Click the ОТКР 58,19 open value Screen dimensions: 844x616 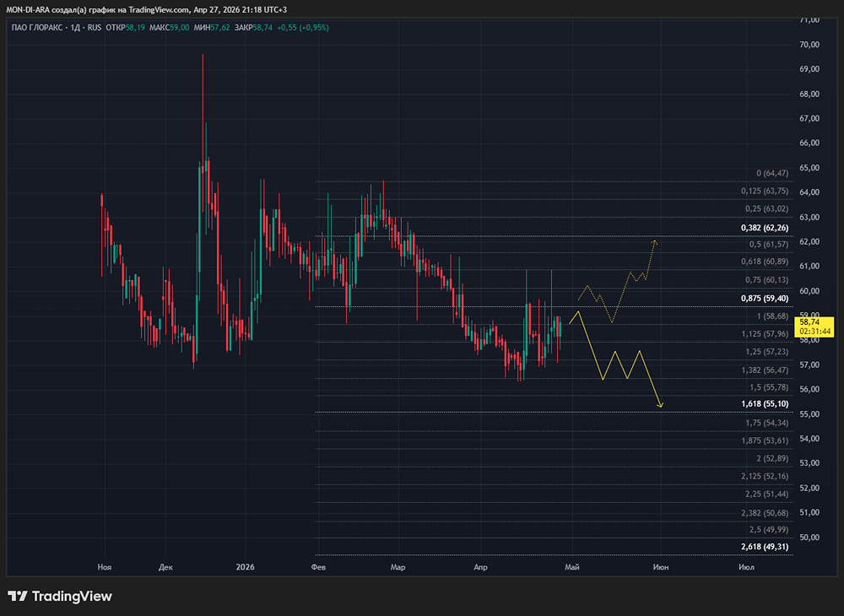125,28
